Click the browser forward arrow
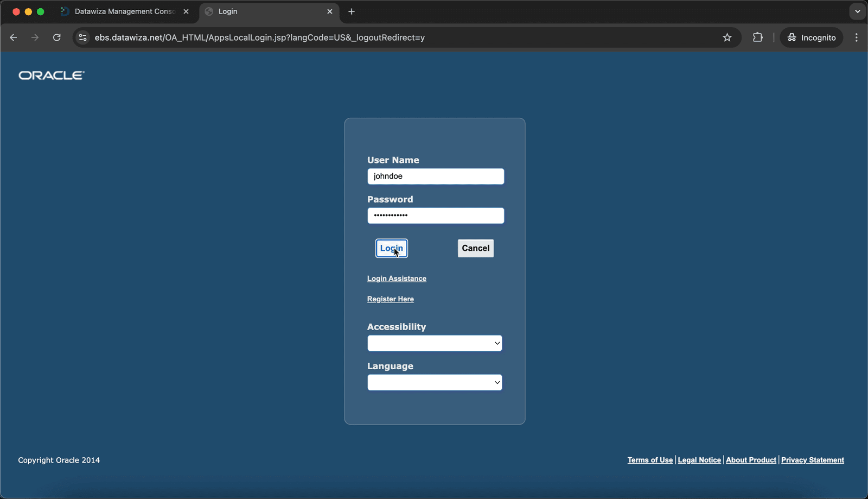 point(35,37)
